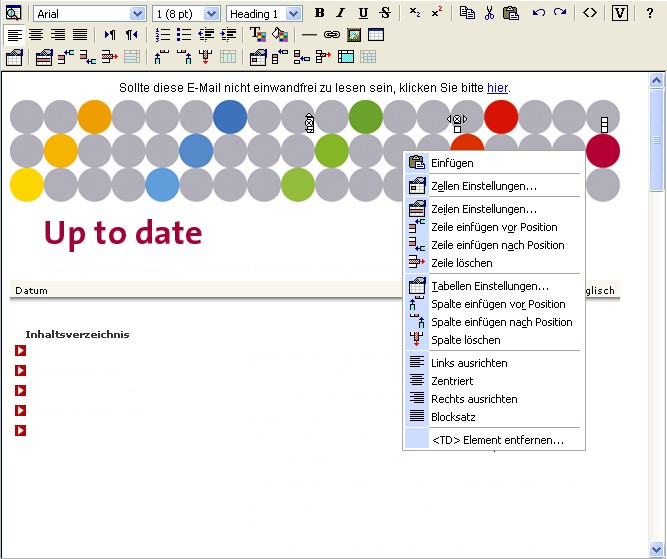Screen dimensions: 667x559
Task: Open the Arial font family dropdown
Action: 137,14
